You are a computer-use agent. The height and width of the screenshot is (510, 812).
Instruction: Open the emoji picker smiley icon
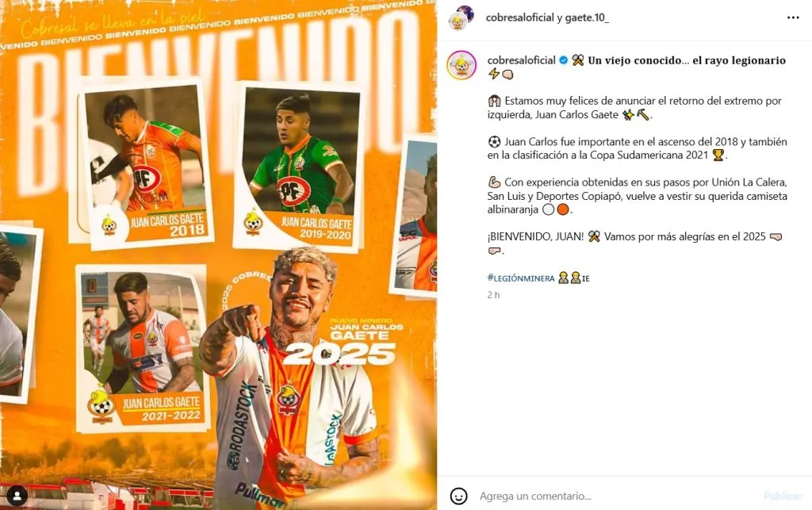(x=458, y=496)
